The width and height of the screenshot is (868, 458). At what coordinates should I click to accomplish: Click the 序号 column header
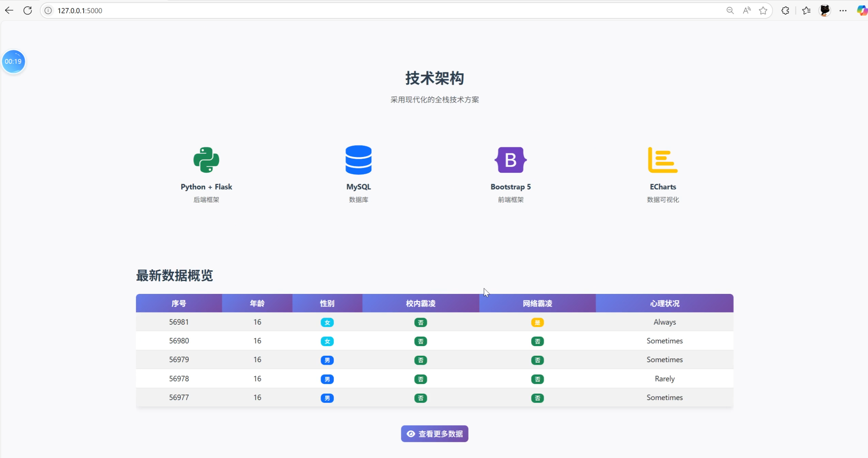point(179,303)
